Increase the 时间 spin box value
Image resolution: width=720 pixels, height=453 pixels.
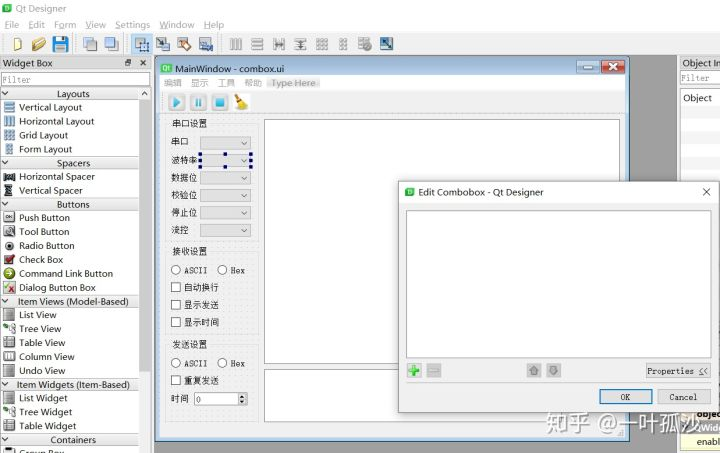pos(243,396)
